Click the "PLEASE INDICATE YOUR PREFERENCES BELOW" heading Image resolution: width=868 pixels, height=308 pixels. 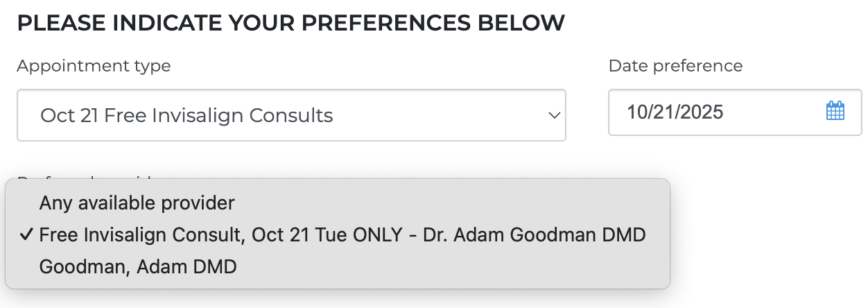(290, 22)
